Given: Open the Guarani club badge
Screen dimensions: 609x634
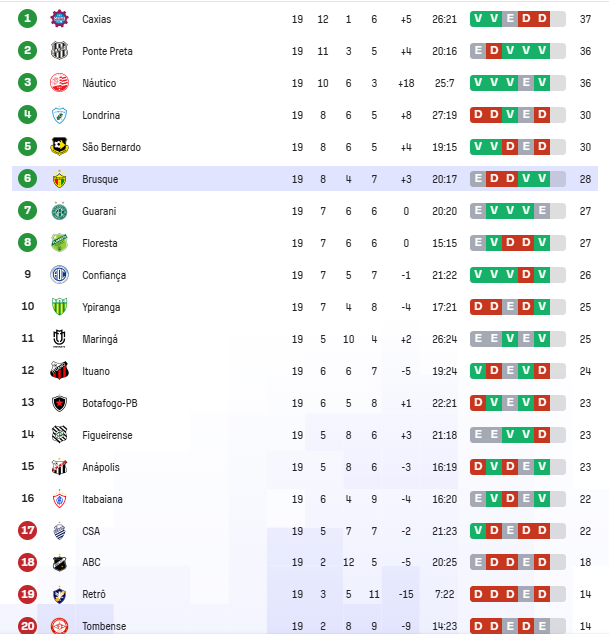Looking at the screenshot, I should pyautogui.click(x=59, y=211).
